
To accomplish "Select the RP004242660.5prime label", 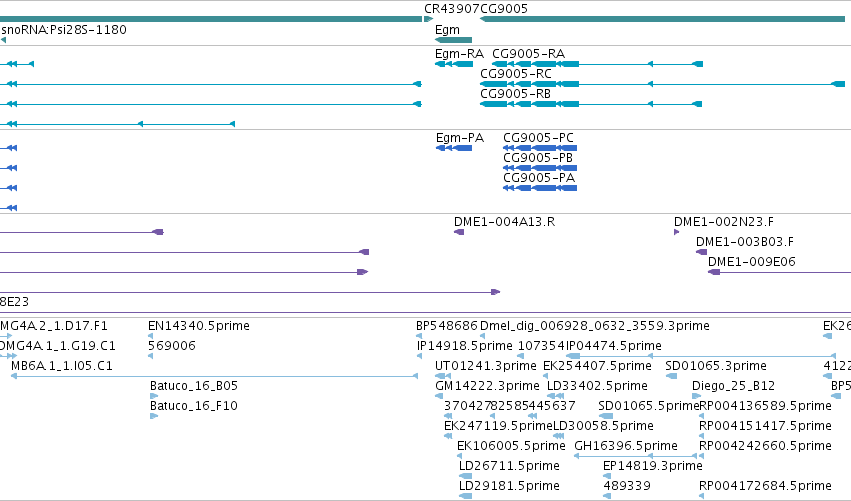I will [x=765, y=447].
